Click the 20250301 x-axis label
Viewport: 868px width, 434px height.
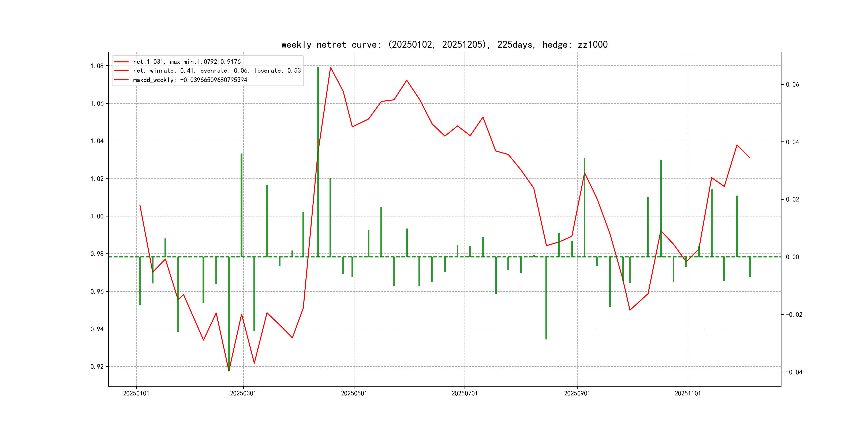tap(243, 393)
